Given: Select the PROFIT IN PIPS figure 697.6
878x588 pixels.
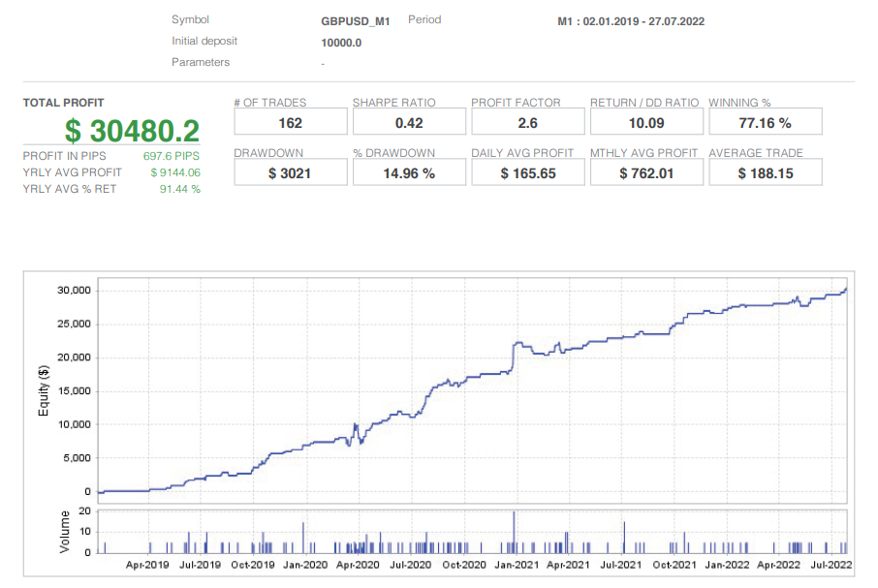Looking at the screenshot, I should (x=170, y=157).
